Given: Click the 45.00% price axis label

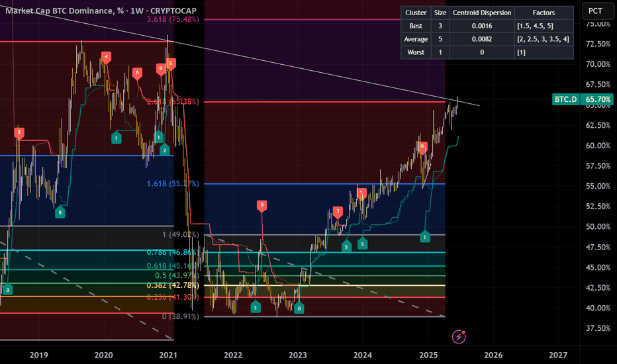Looking at the screenshot, I should coord(598,267).
